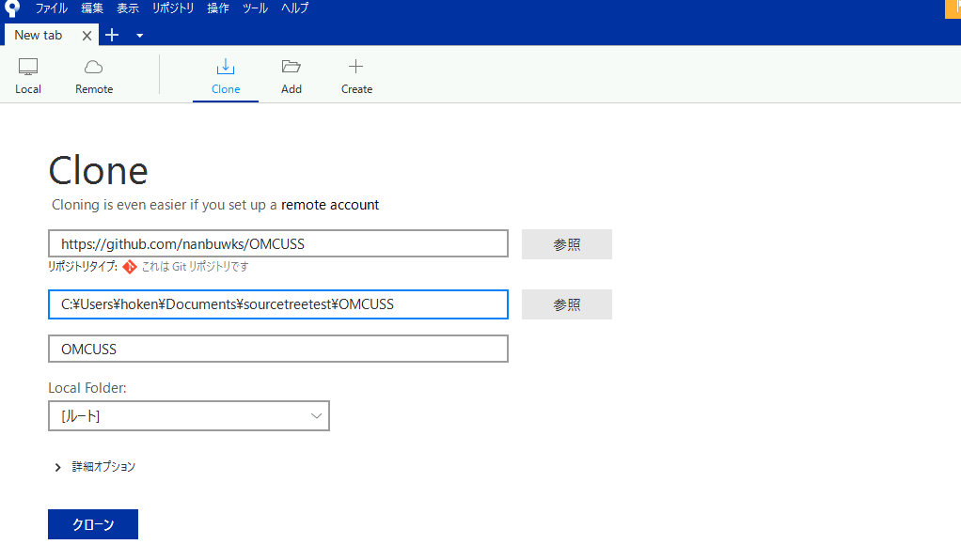
Task: Open the Add repository option
Action: click(x=291, y=76)
